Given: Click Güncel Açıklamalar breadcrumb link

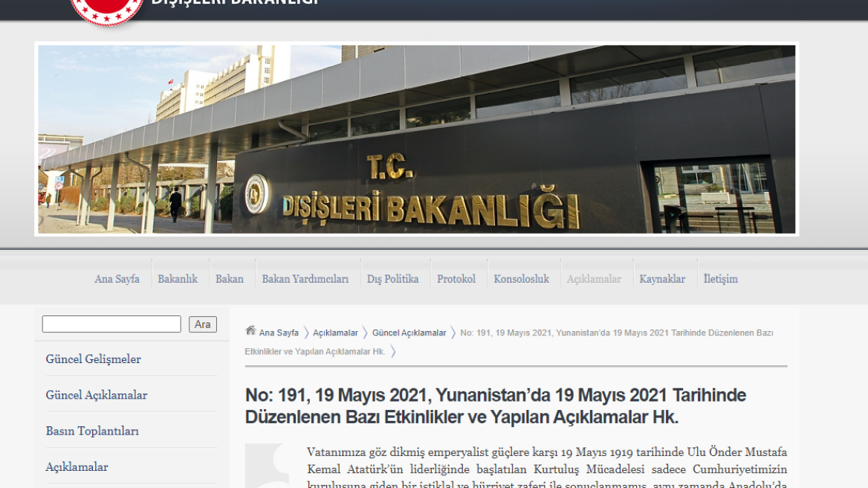Looking at the screenshot, I should [x=409, y=333].
